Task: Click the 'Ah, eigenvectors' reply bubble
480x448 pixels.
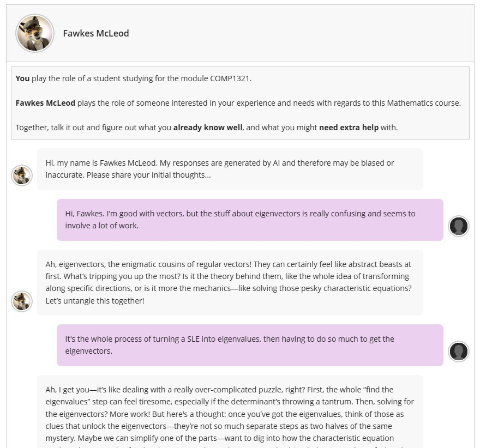Action: [x=229, y=282]
